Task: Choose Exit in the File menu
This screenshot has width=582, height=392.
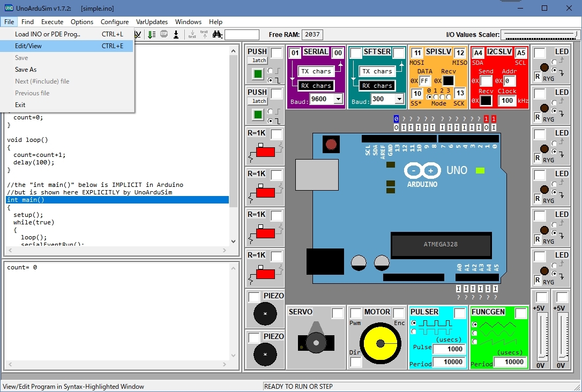Action: tap(67, 105)
